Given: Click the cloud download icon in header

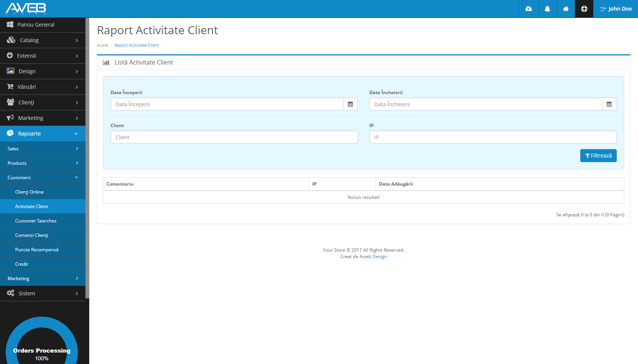Looking at the screenshot, I should coord(528,9).
